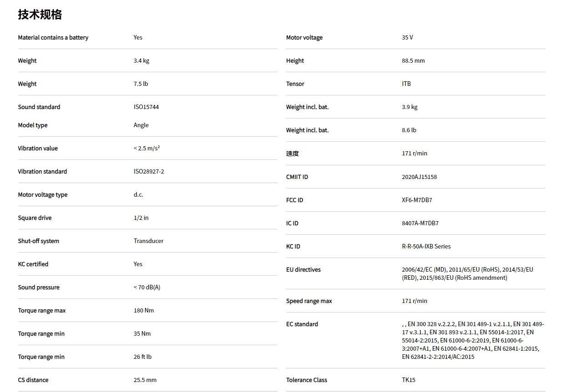This screenshot has width=576, height=392.
Task: Click the ISO15744 sound standard value
Action: pyautogui.click(x=146, y=107)
